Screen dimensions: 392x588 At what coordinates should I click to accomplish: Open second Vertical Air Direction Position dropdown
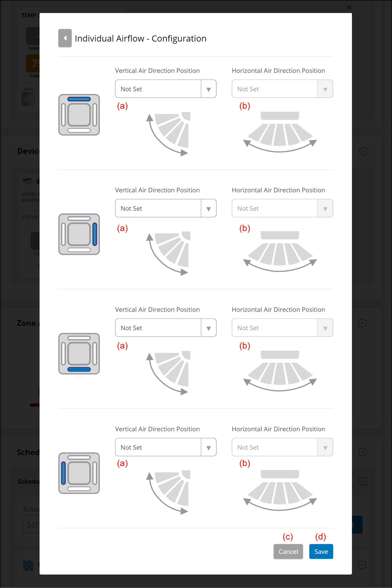165,208
